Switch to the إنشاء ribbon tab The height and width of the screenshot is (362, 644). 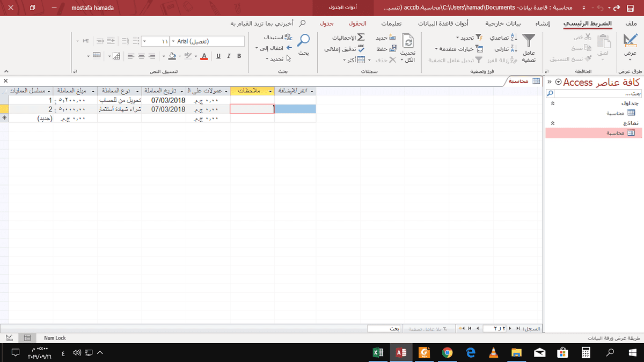543,24
